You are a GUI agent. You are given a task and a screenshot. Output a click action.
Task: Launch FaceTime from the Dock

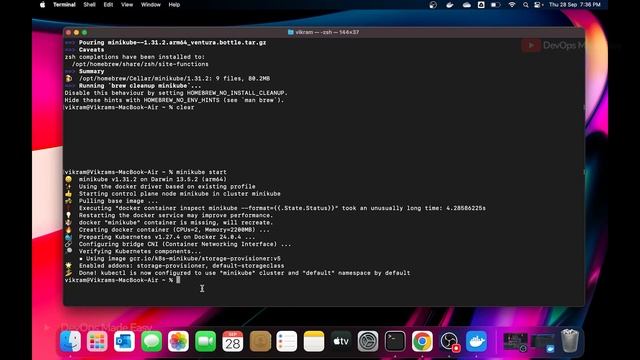205,341
